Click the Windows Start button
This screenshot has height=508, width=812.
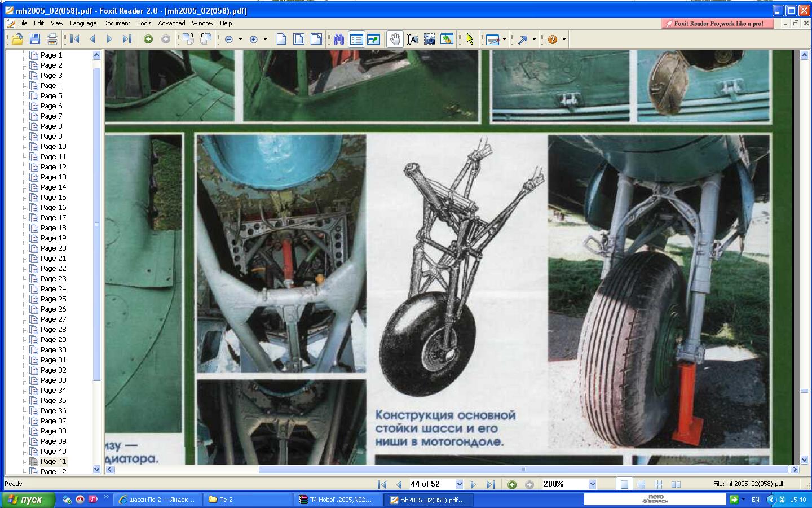click(27, 500)
